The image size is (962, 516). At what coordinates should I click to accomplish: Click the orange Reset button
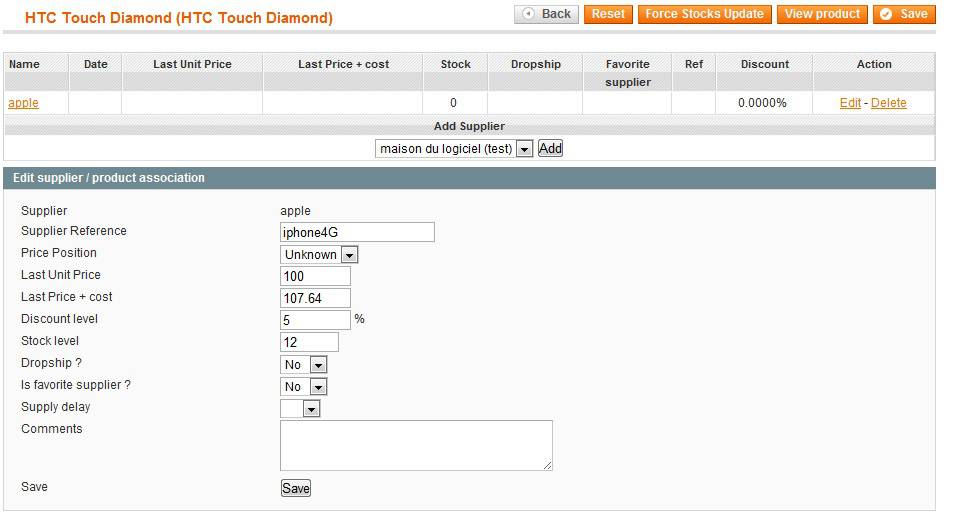point(608,14)
